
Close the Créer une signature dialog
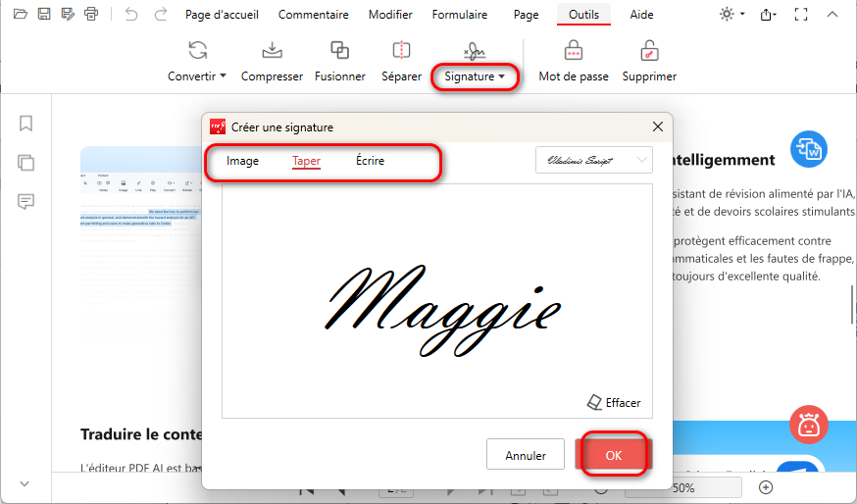click(x=658, y=126)
